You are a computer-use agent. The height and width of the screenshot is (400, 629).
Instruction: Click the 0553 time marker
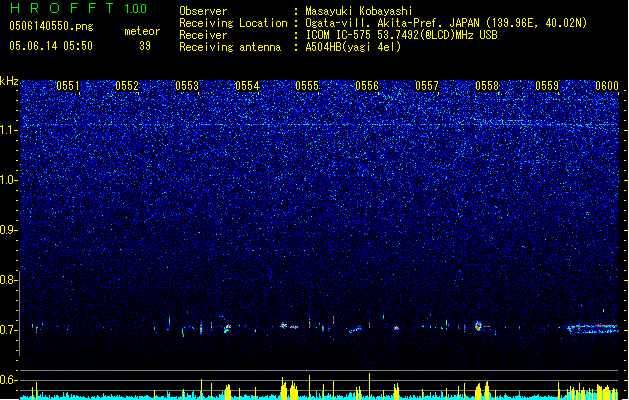pyautogui.click(x=187, y=86)
